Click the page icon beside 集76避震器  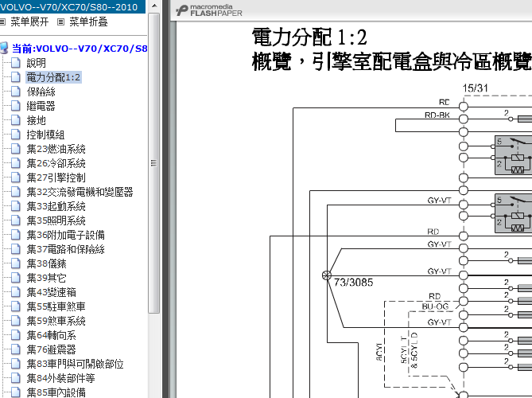(x=16, y=349)
